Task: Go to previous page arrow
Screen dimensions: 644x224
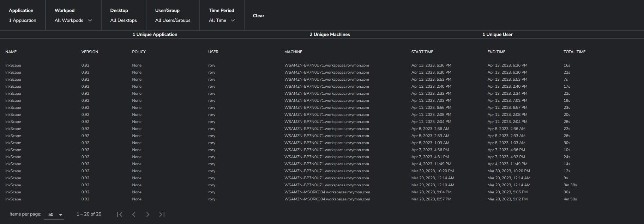Action: [134, 214]
